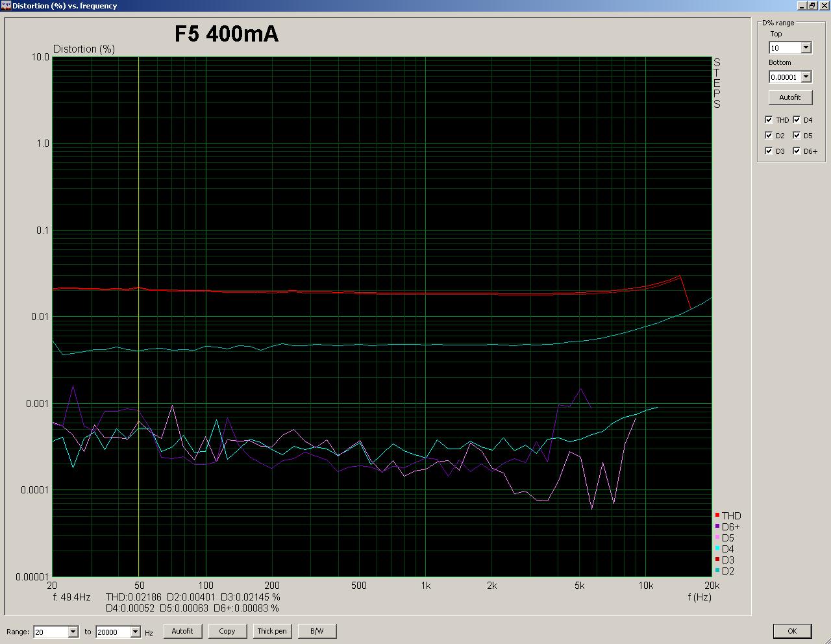Toggle the D3 checkbox
831x644 pixels.
[769, 151]
